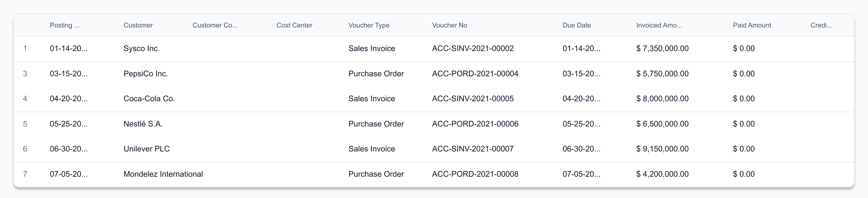Click the Invoiced Amount column header
The image size is (868, 198).
[x=659, y=25]
